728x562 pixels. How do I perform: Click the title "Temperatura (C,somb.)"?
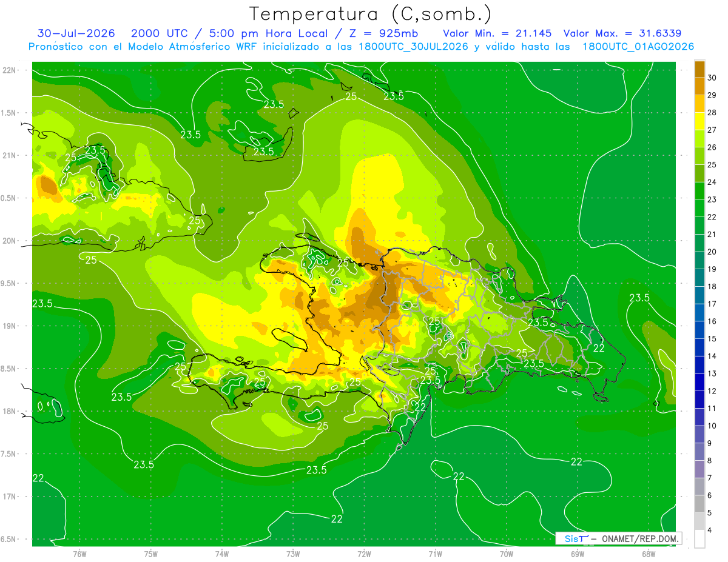pos(371,13)
